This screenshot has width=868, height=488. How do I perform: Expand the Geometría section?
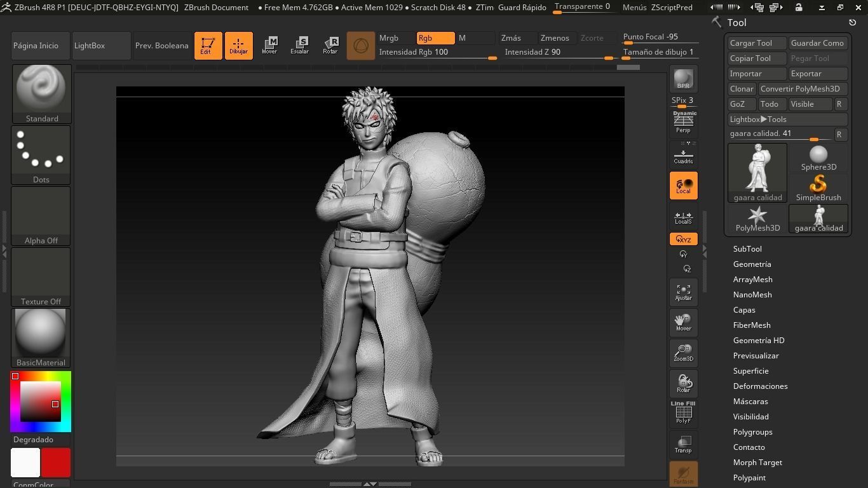pyautogui.click(x=752, y=264)
